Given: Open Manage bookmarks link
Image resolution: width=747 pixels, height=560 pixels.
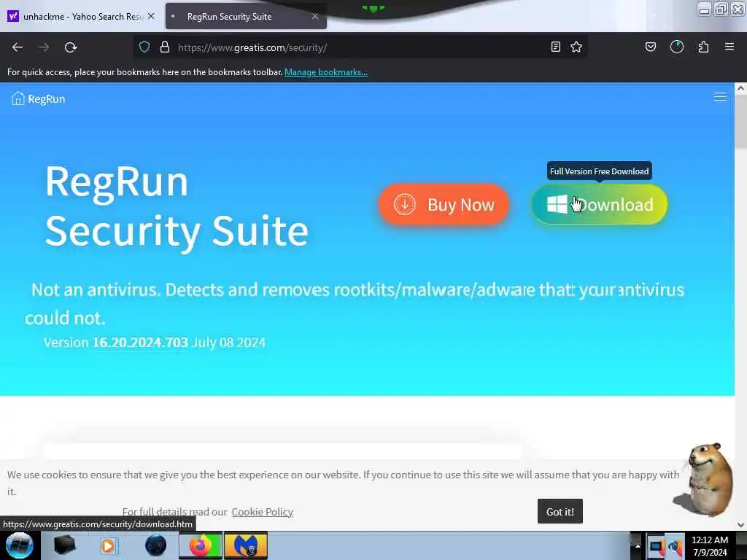Looking at the screenshot, I should click(326, 72).
